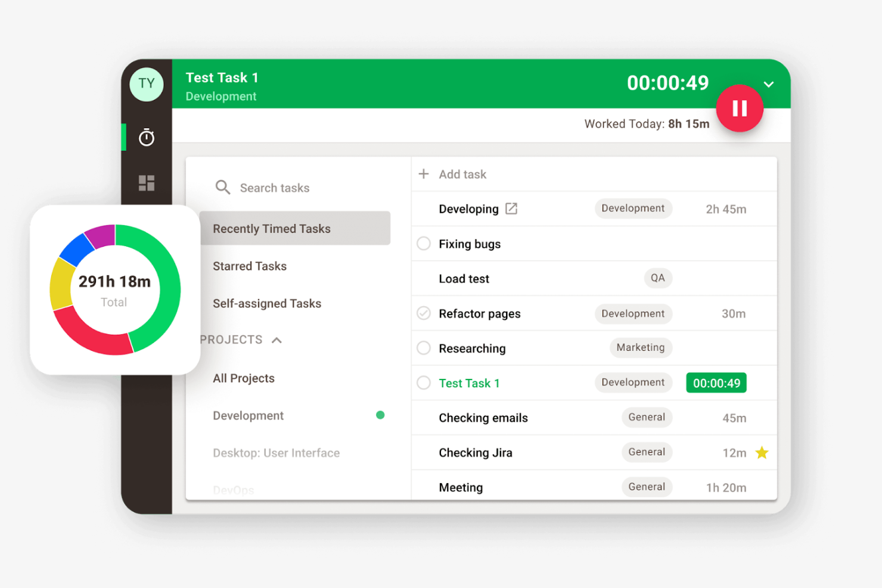Screen dimensions: 882x588
Task: Open All Projects
Action: click(244, 378)
